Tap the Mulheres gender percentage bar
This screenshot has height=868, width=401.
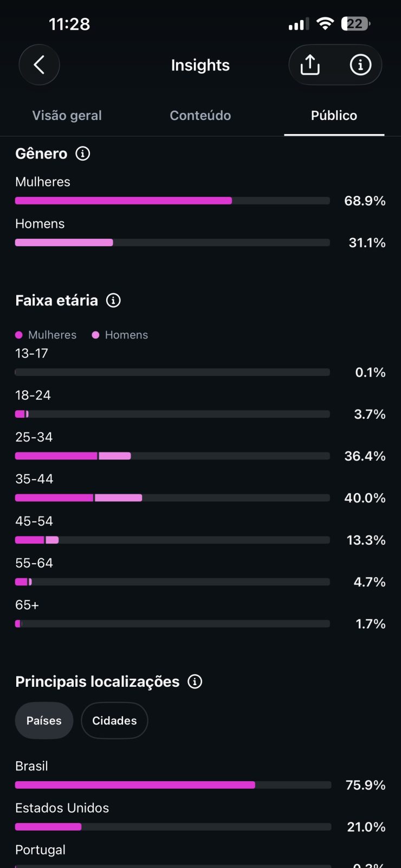(x=172, y=201)
